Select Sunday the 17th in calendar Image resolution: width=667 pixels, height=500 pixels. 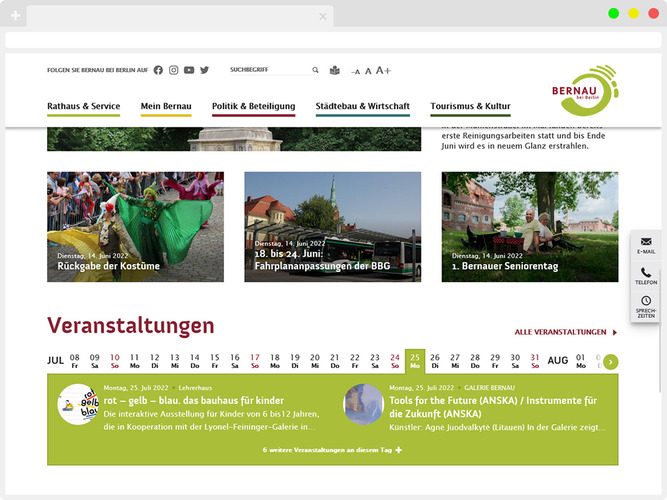pyautogui.click(x=255, y=361)
